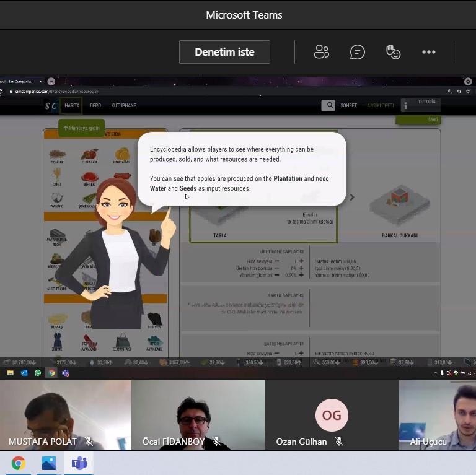Decrease Üretim hızı bonusu with minus
The height and width of the screenshot is (475, 476).
[x=276, y=268]
